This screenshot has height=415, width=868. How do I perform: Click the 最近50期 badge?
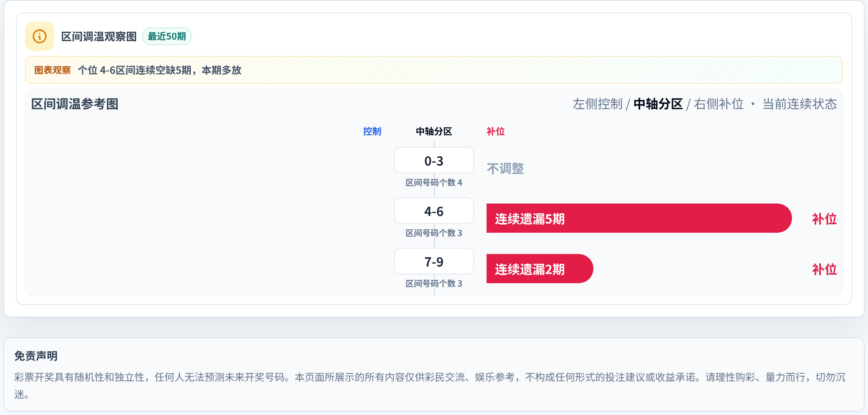[167, 36]
